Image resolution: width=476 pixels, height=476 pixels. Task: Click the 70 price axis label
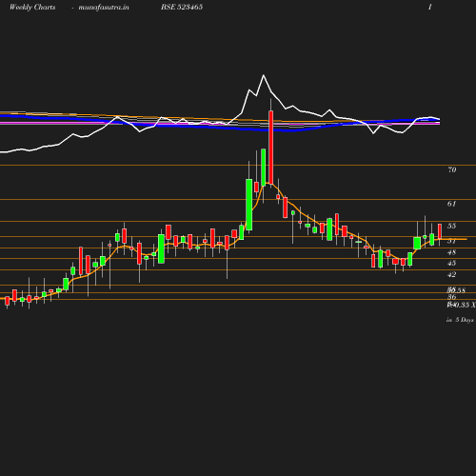452,169
